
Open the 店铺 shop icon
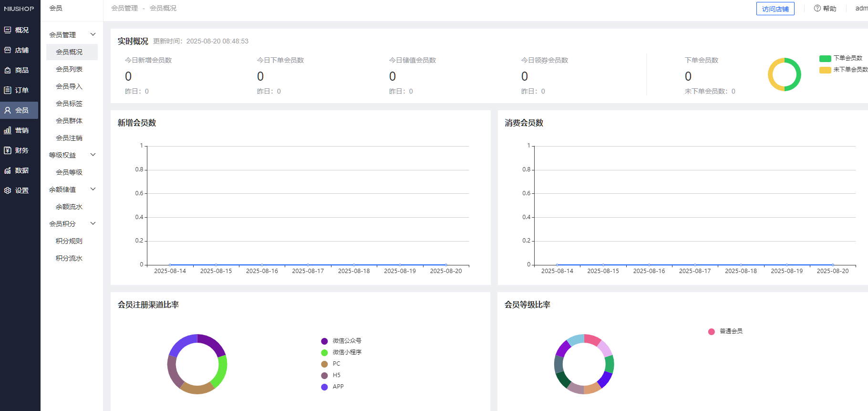point(8,50)
